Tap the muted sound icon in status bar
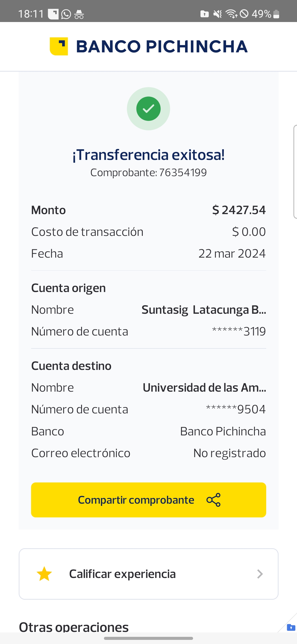Viewport: 297px width, 644px height. coord(218,14)
